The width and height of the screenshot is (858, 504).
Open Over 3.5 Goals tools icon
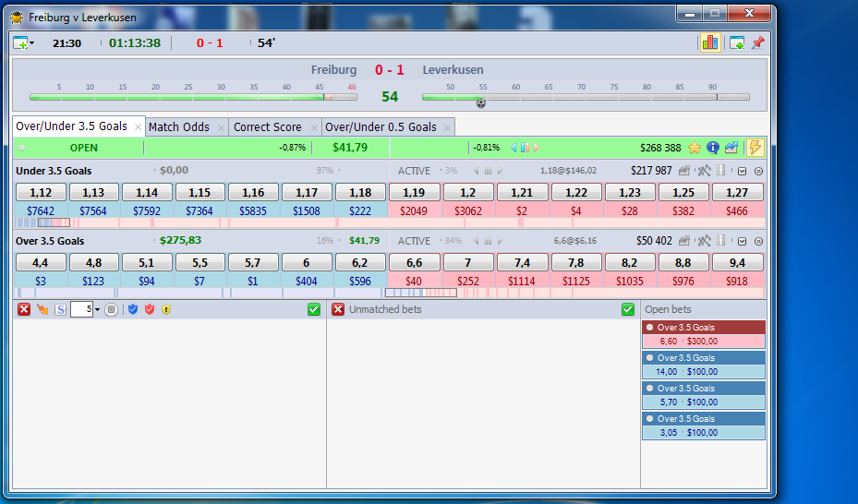(x=705, y=241)
